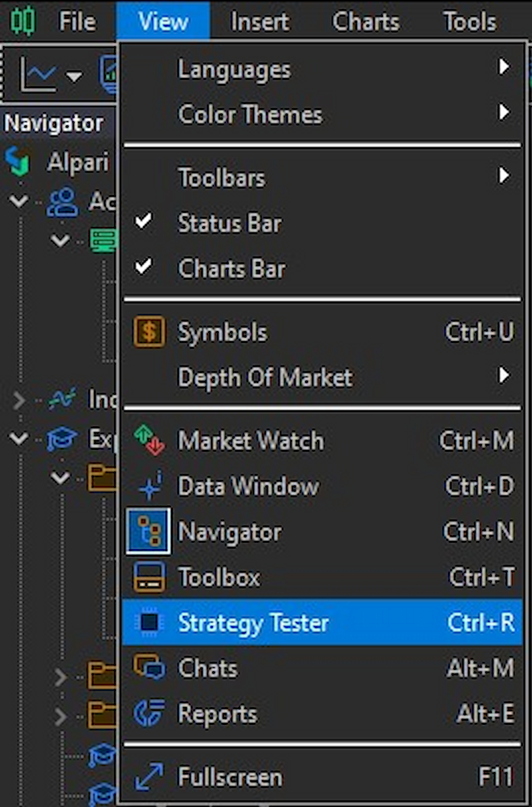Click the Data Window crosshair icon
The image size is (532, 807).
pyautogui.click(x=149, y=486)
